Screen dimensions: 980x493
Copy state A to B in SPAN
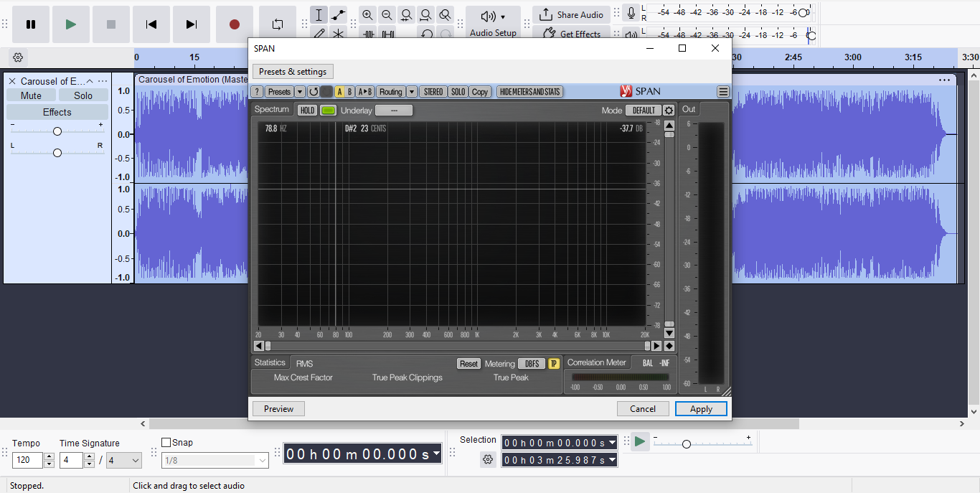[365, 92]
